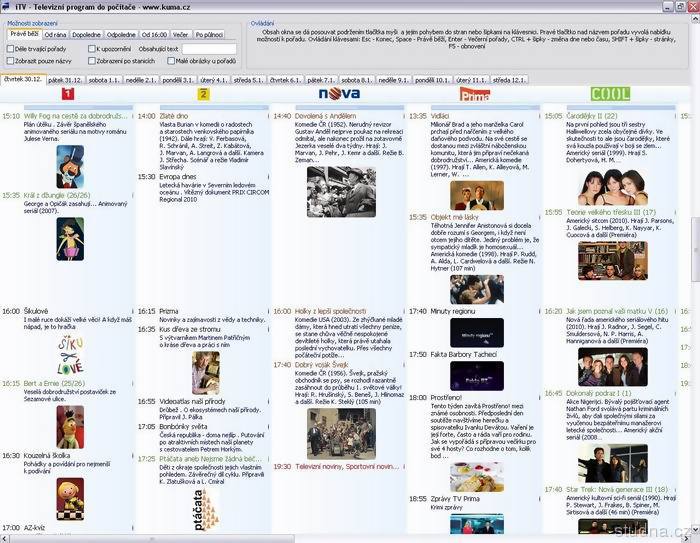This screenshot has width=700, height=543.
Task: Click the Bert a Ernie puppet thumbnail
Action: point(70,427)
